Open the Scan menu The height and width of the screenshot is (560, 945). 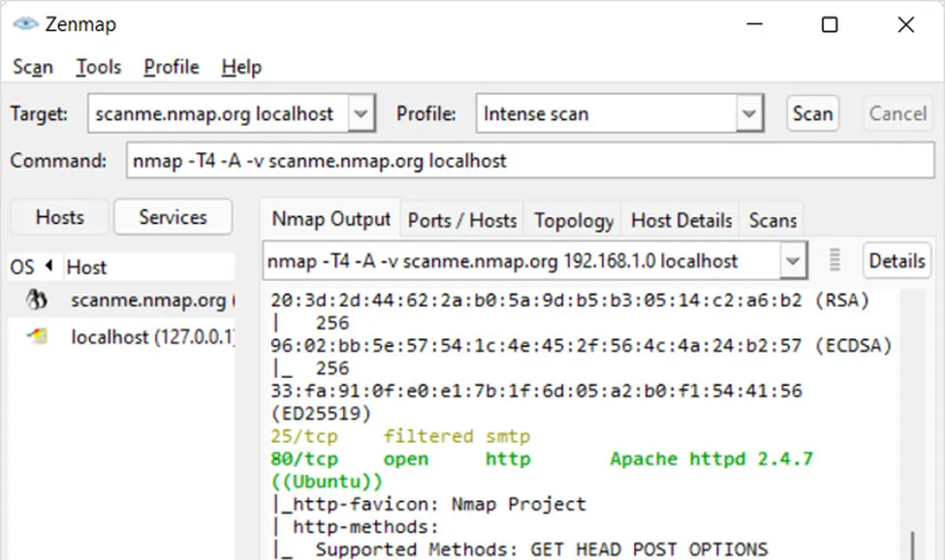[33, 68]
